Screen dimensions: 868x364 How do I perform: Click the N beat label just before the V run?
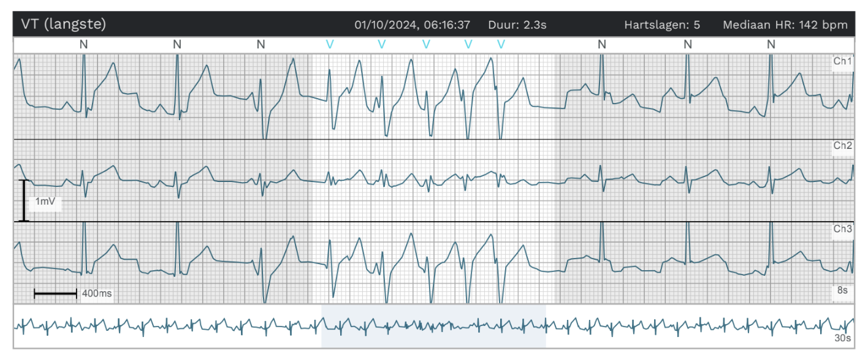pos(261,44)
